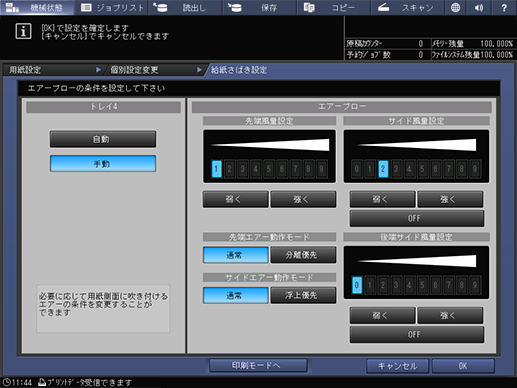The height and width of the screenshot is (388, 517).
Task: Switch to the コピー copy tab
Action: point(334,7)
